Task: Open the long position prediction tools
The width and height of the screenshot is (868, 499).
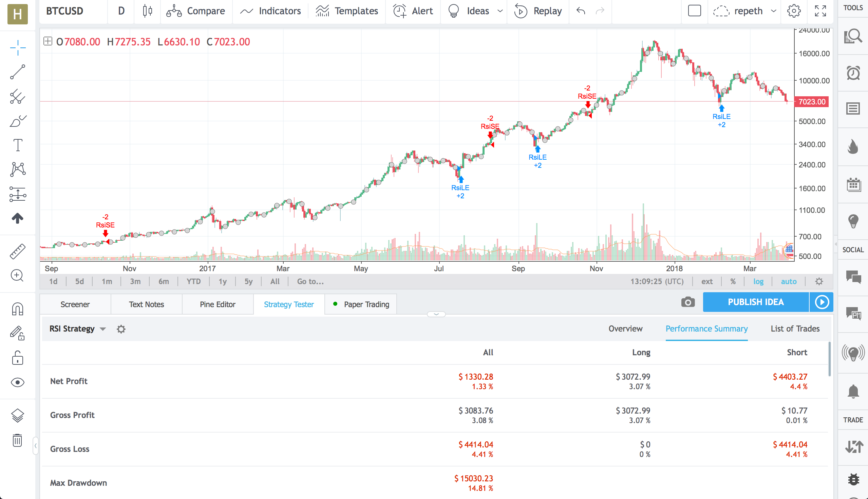Action: point(18,194)
